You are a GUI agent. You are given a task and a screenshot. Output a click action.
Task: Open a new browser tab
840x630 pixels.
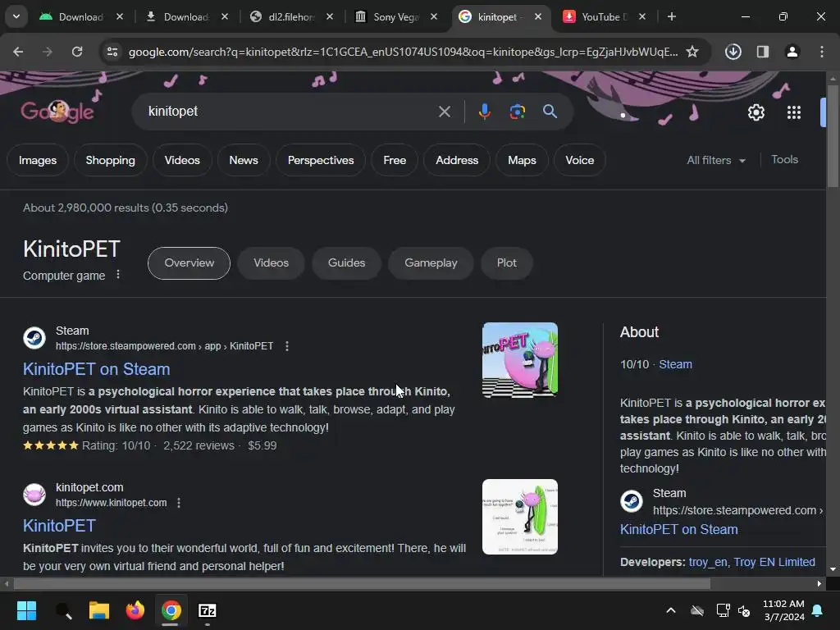point(671,16)
